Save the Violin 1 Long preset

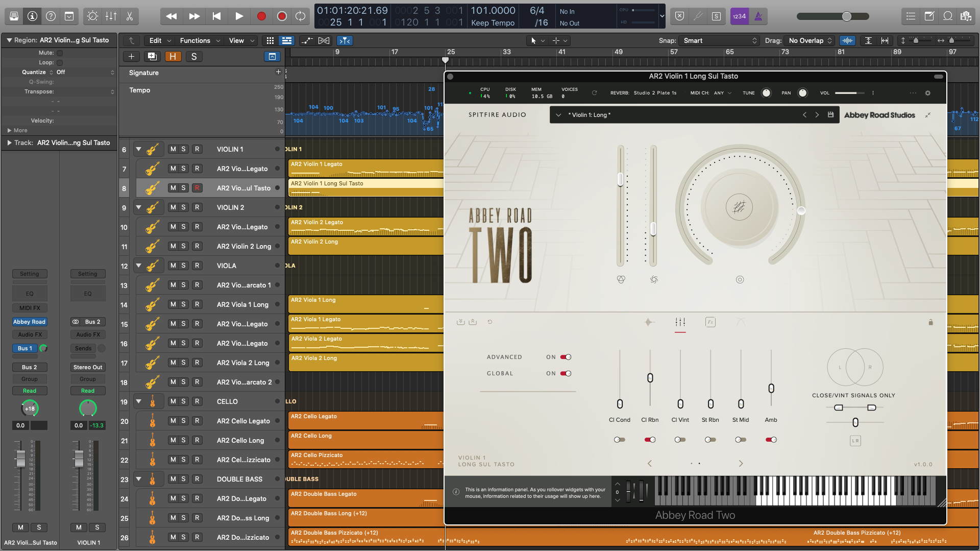click(x=830, y=115)
